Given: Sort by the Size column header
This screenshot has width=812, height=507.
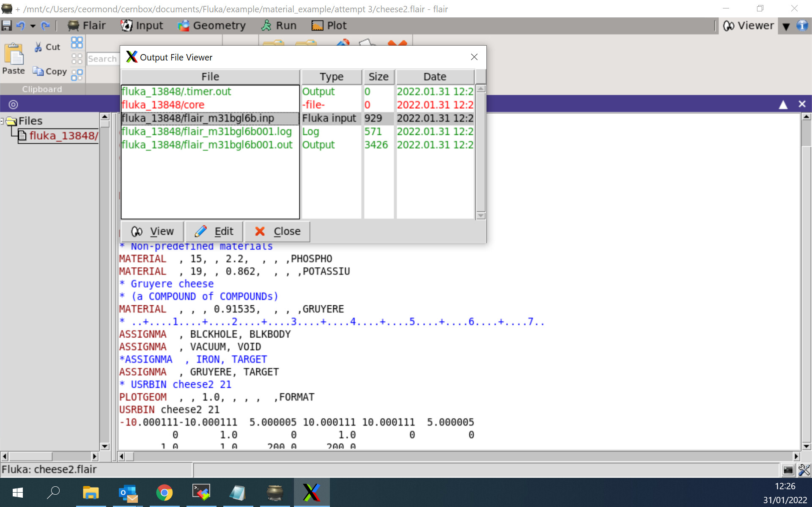Looking at the screenshot, I should tap(379, 77).
